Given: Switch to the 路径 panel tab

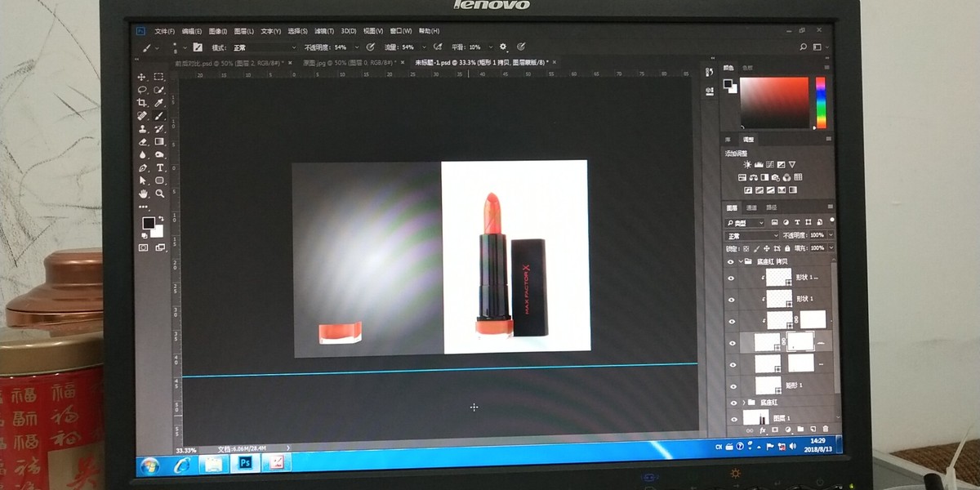Looking at the screenshot, I should click(772, 207).
